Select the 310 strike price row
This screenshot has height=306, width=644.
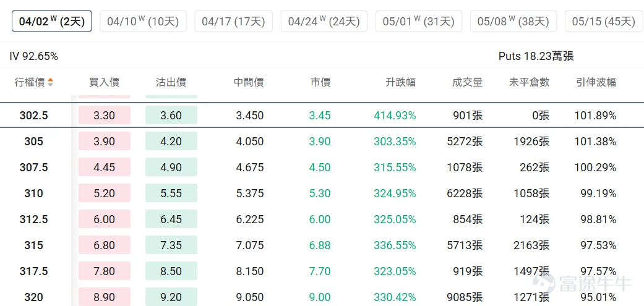[322, 193]
